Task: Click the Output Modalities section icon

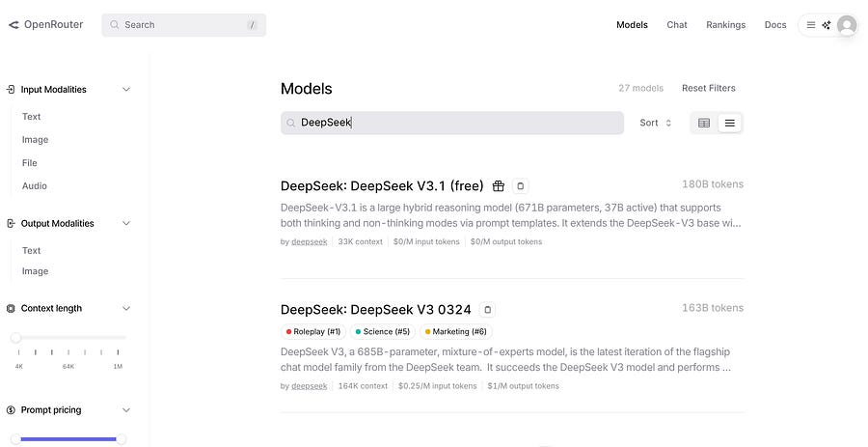Action: click(11, 223)
